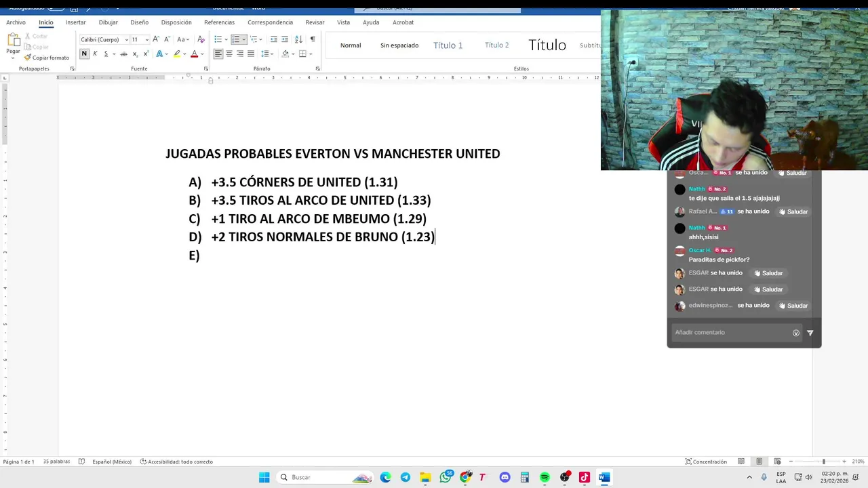
Task: Click shading paint bucket icon
Action: coord(285,54)
